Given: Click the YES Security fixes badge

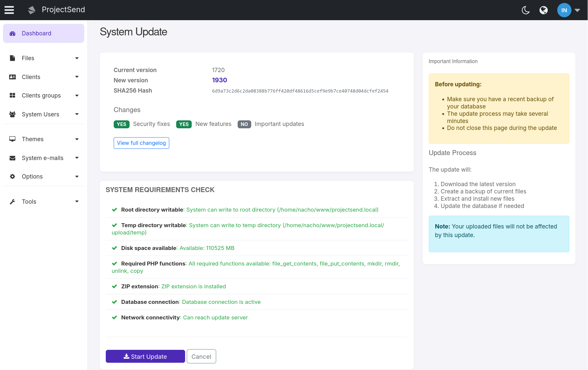Looking at the screenshot, I should click(121, 124).
